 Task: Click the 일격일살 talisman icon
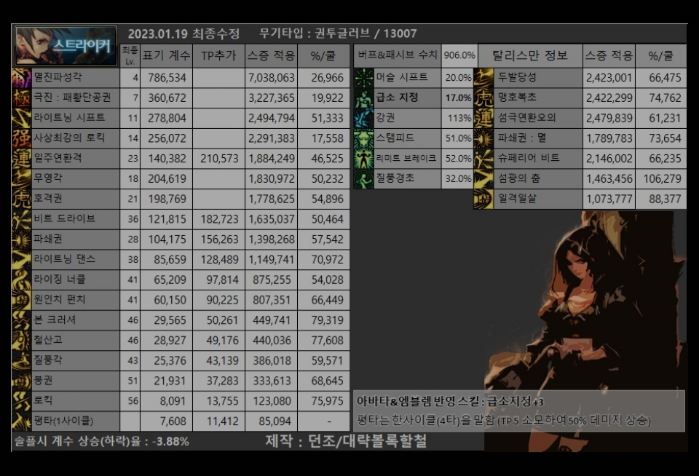click(x=484, y=198)
